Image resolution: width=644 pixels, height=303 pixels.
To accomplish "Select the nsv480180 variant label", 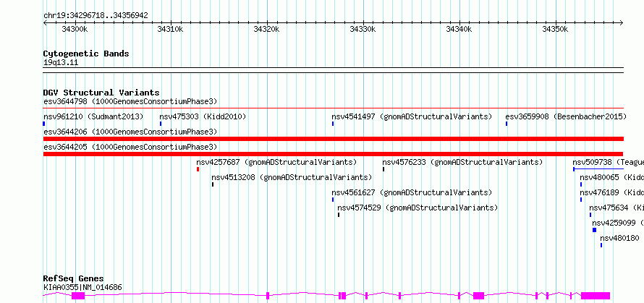I will coord(620,238).
